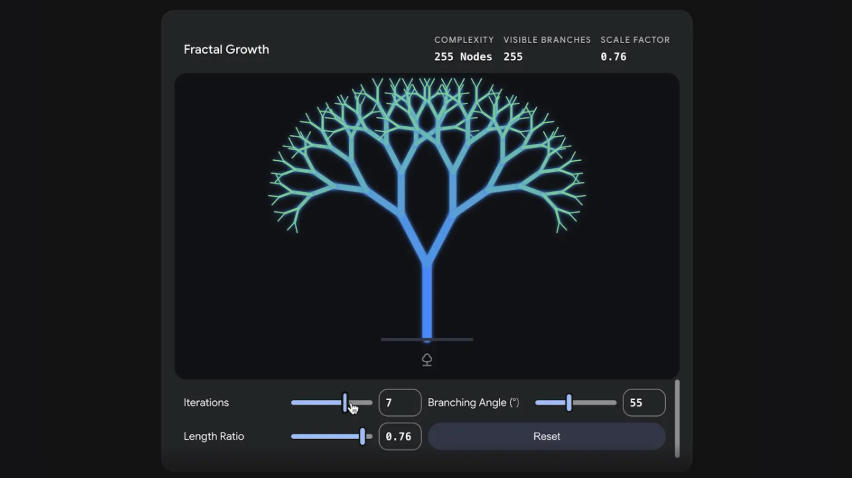
Task: Click the Length Ratio slider handle
Action: point(362,437)
